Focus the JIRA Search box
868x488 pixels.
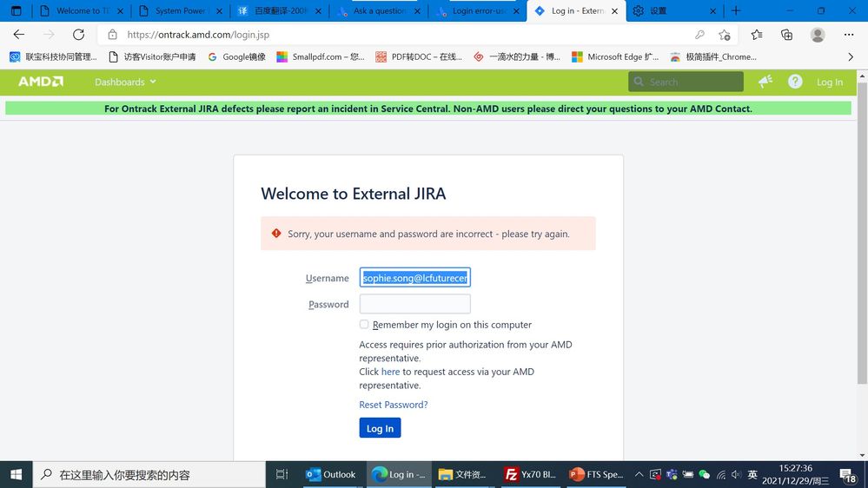point(686,82)
